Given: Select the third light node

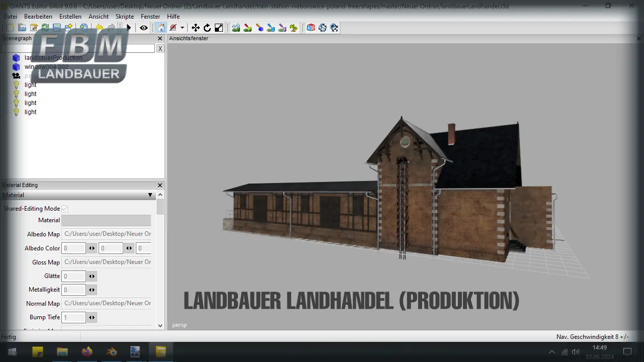Looking at the screenshot, I should click(x=30, y=103).
